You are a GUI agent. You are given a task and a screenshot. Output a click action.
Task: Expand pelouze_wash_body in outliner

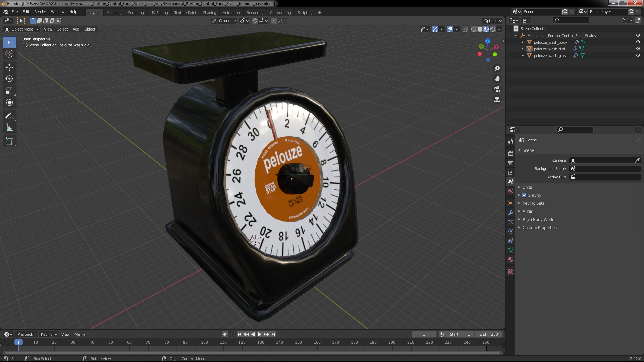point(522,42)
